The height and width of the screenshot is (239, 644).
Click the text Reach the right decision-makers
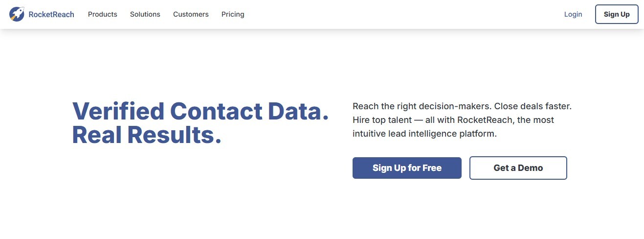point(422,106)
